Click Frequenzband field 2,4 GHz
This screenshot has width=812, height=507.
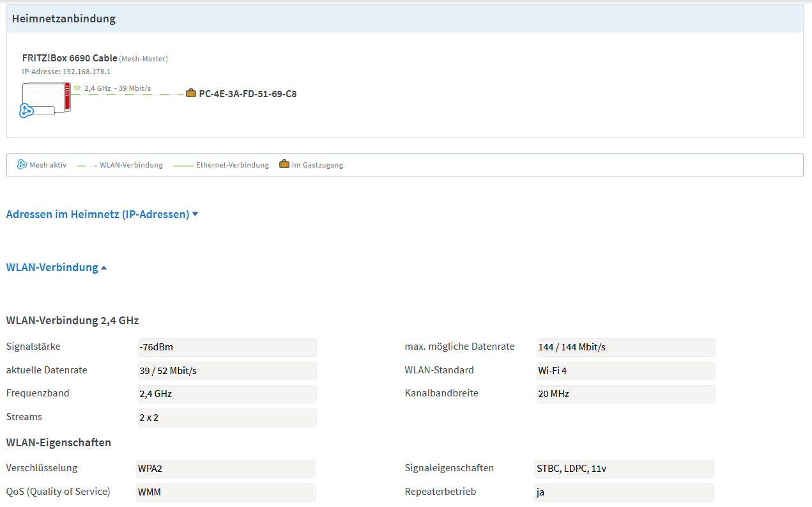227,394
